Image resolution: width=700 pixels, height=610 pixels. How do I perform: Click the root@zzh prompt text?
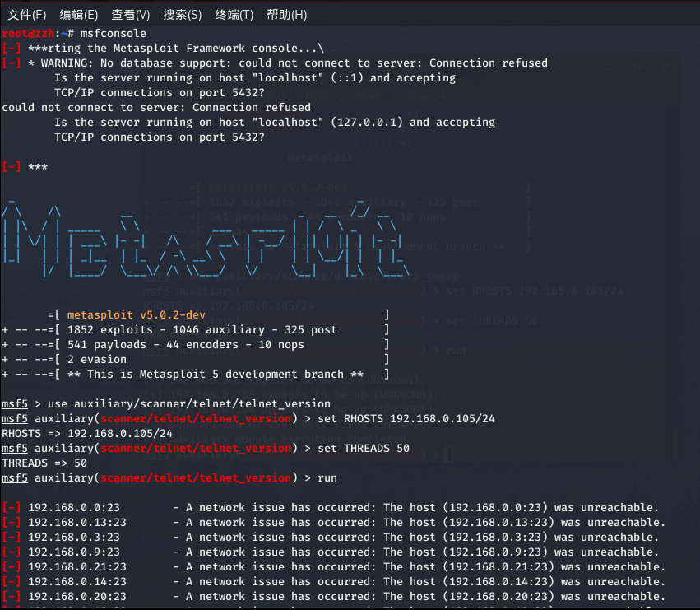[x=28, y=34]
